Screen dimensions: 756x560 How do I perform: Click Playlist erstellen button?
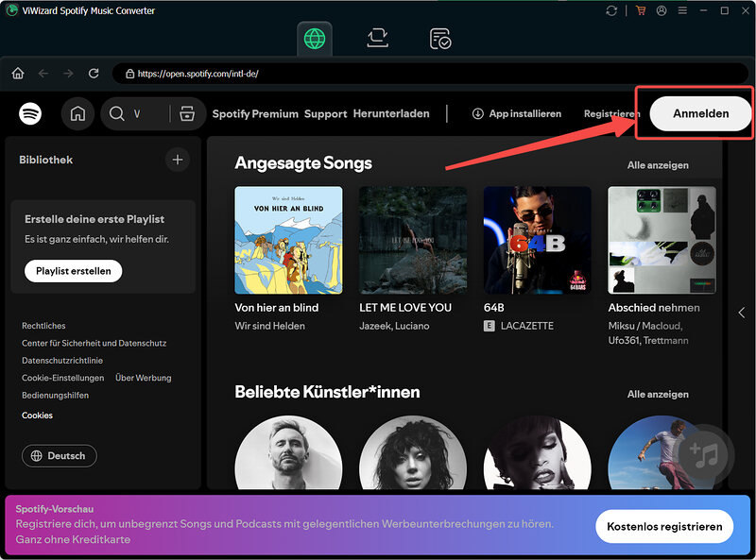74,271
